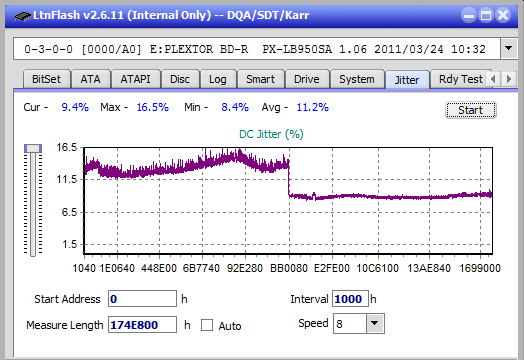Click the Min value 8.4%

(x=235, y=107)
